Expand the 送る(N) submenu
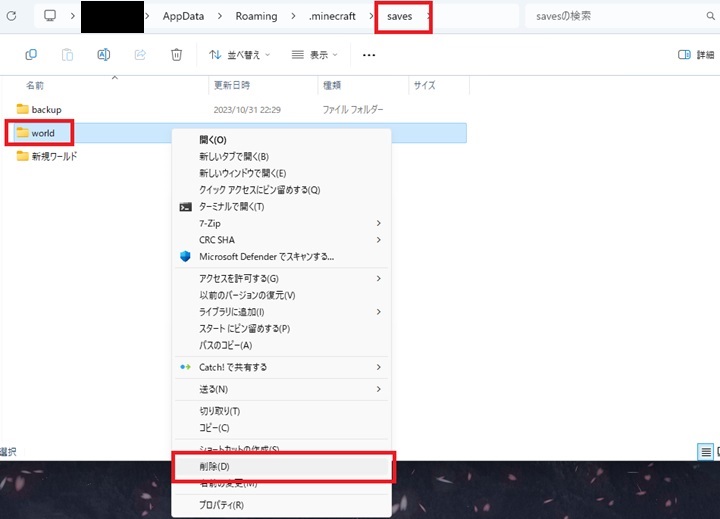The image size is (720, 519). pos(281,389)
